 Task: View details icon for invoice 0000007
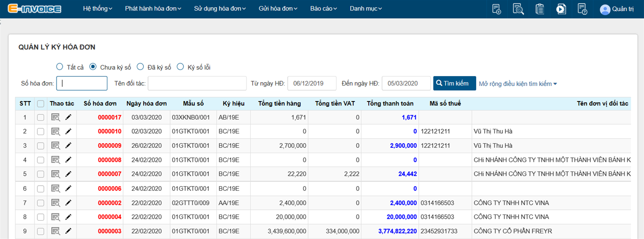56,174
